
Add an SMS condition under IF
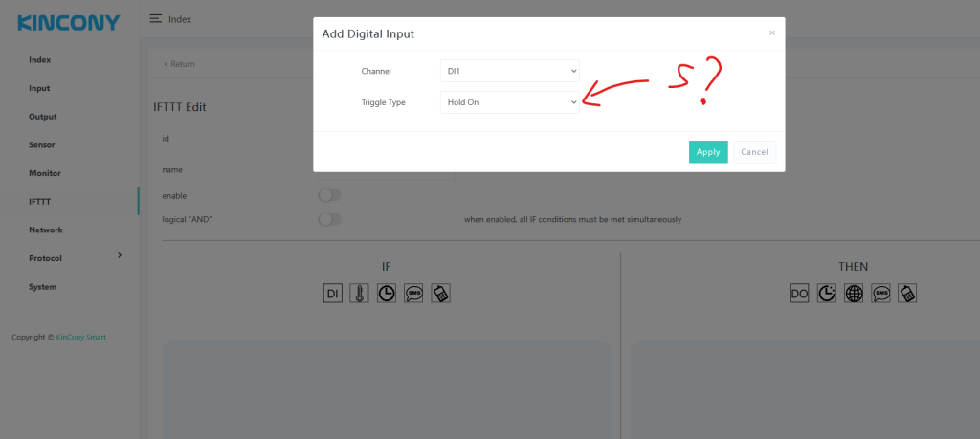pyautogui.click(x=413, y=294)
